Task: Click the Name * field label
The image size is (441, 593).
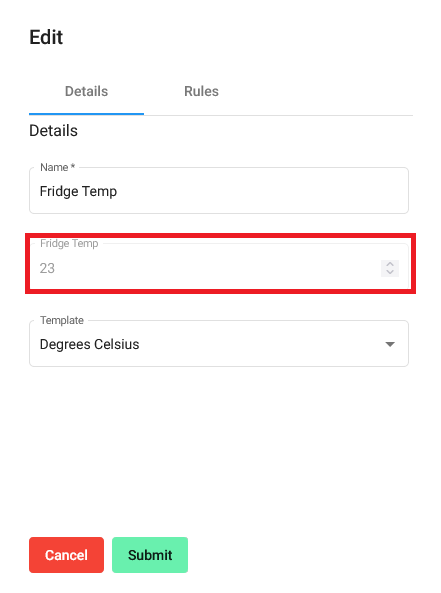Action: [x=57, y=167]
